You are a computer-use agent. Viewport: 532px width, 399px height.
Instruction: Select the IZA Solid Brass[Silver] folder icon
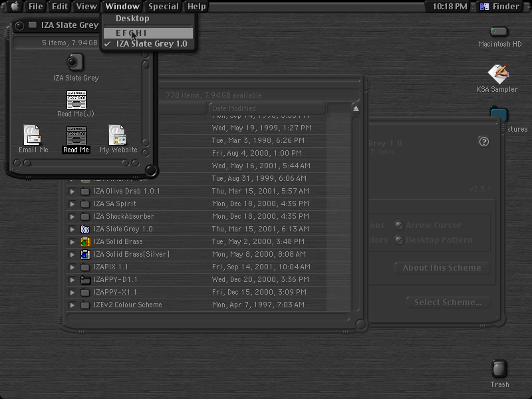click(x=86, y=254)
